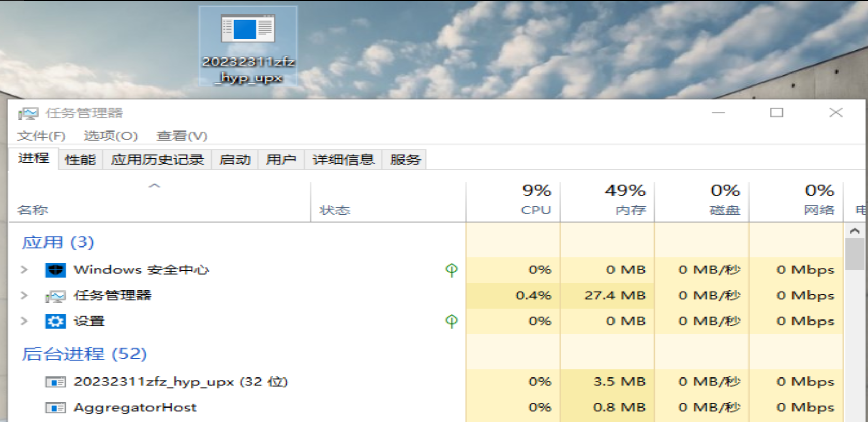Select the 应用 (3) group heading

(x=58, y=242)
